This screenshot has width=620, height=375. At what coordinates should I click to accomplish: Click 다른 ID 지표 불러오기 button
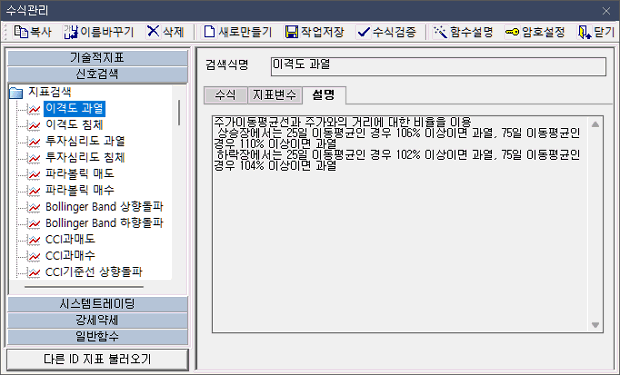97,359
